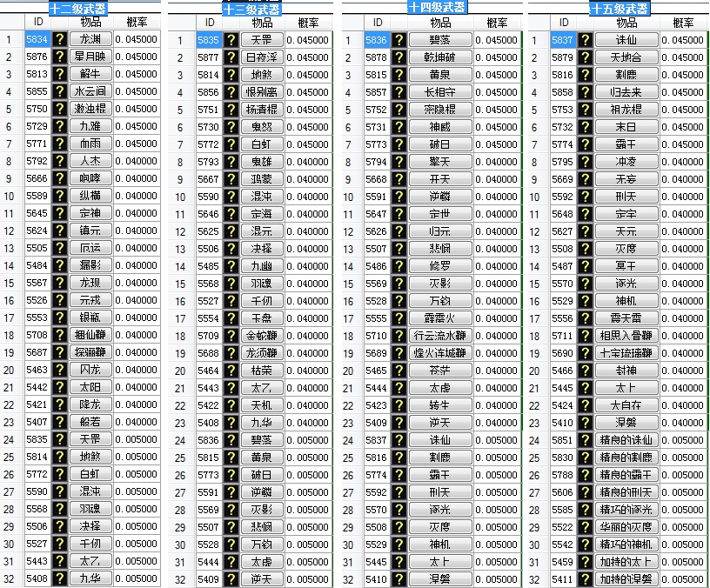The image size is (710, 588).
Task: Open the 精巧的逐光 item button
Action: pyautogui.click(x=626, y=510)
